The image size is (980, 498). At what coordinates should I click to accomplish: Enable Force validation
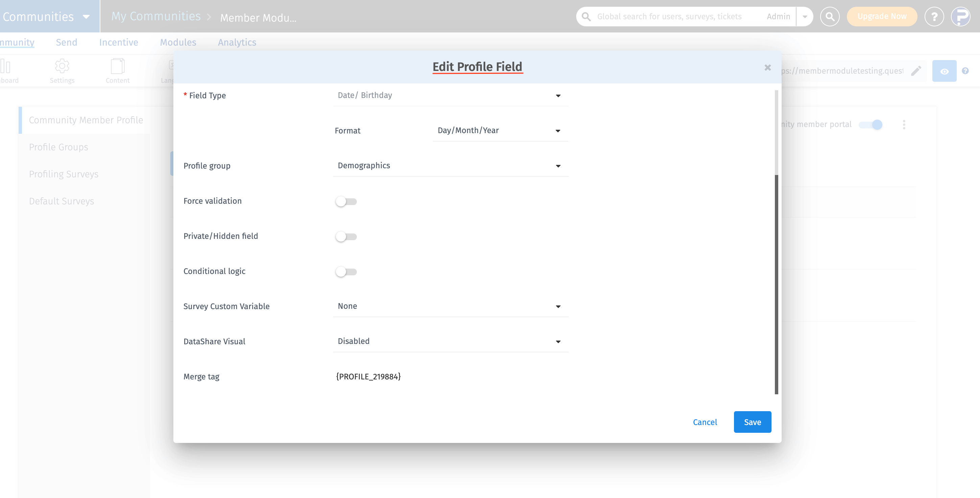tap(346, 201)
